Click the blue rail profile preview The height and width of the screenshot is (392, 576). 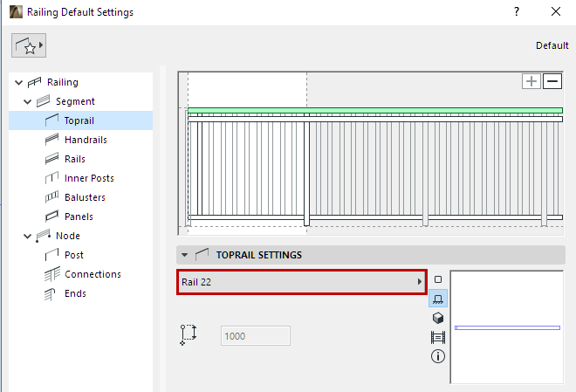pos(507,327)
